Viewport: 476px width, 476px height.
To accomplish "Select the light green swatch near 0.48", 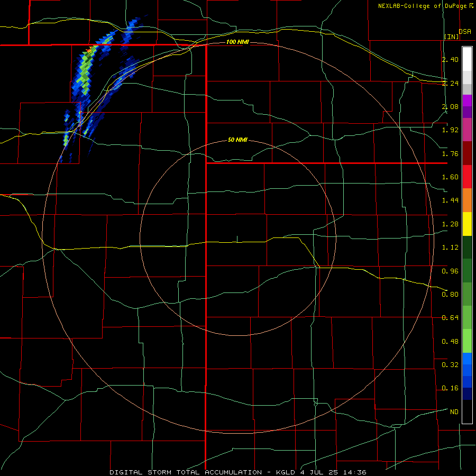I will [467, 341].
